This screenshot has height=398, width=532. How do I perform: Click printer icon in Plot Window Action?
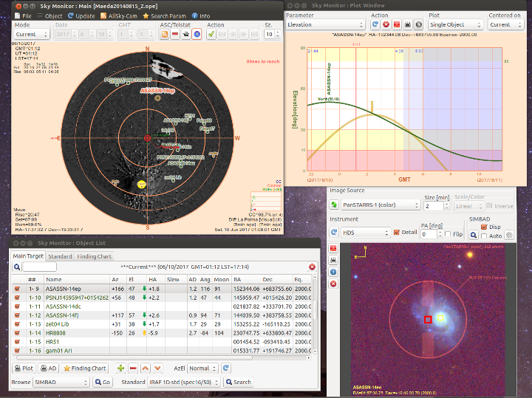tap(408, 24)
